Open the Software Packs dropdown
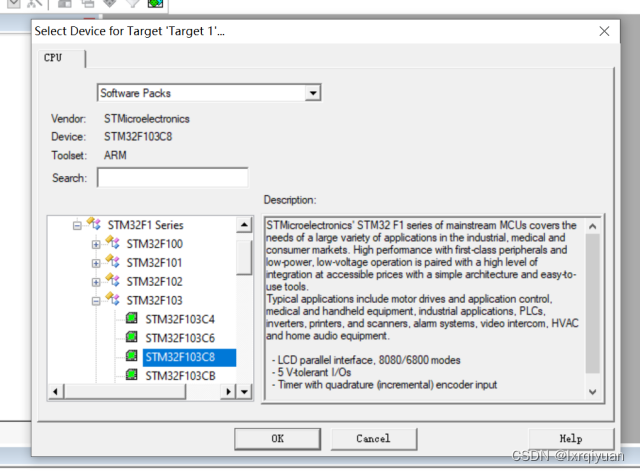The height and width of the screenshot is (473, 640). (313, 93)
